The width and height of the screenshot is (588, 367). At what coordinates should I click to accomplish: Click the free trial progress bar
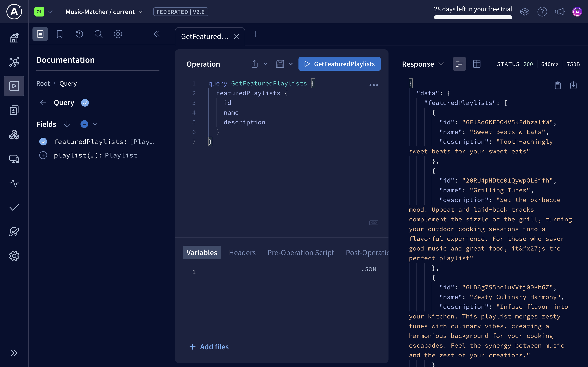coord(473,17)
